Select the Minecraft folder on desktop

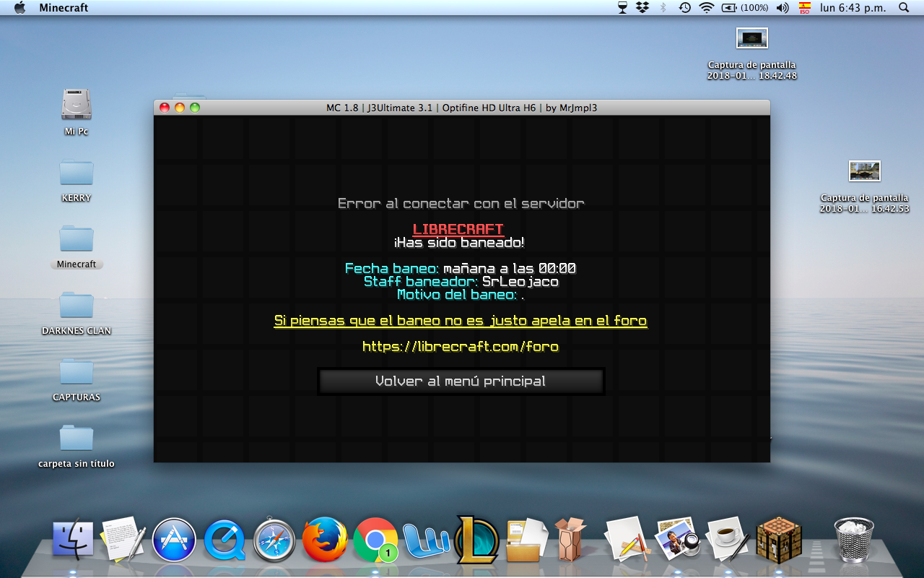[x=77, y=239]
